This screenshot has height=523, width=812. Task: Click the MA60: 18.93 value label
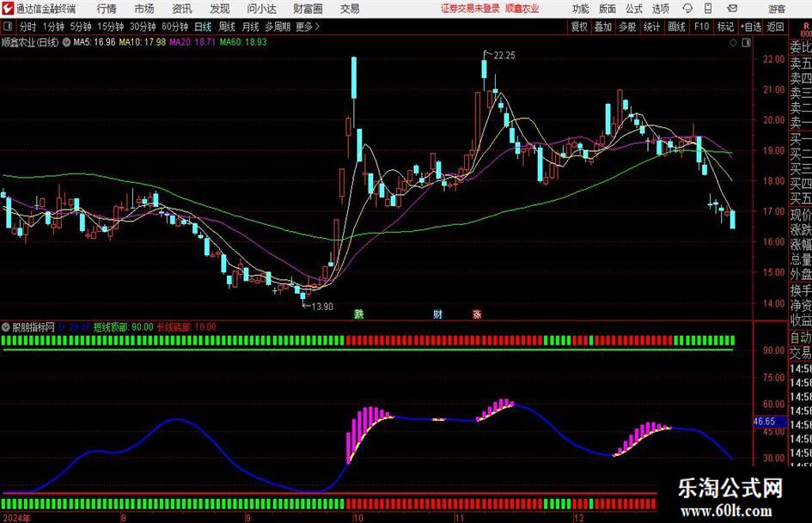point(243,42)
